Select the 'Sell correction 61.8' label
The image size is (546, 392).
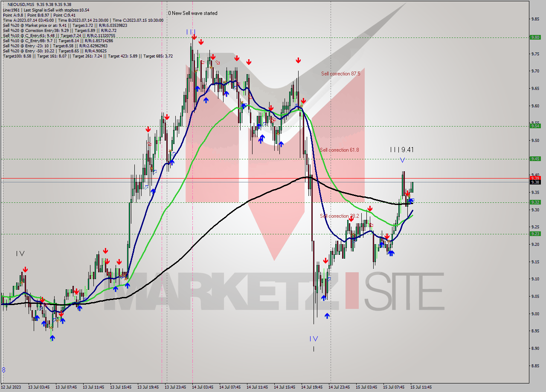pos(339,150)
